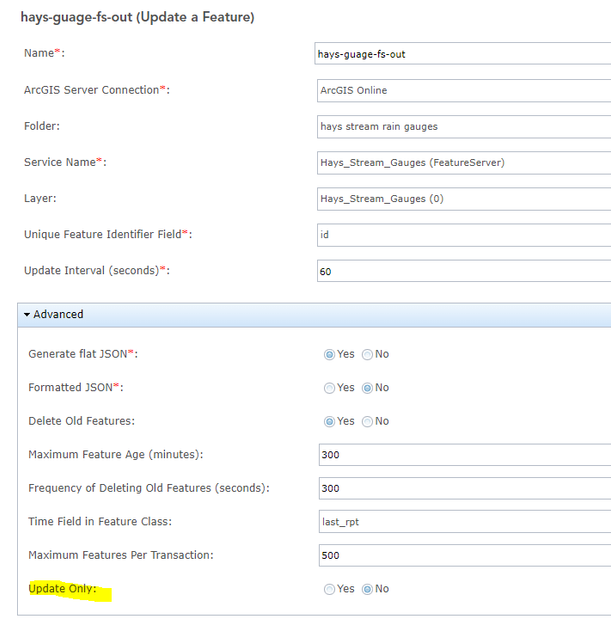This screenshot has width=611, height=619.
Task: Click the Time Field in Feature Class box
Action: point(462,522)
